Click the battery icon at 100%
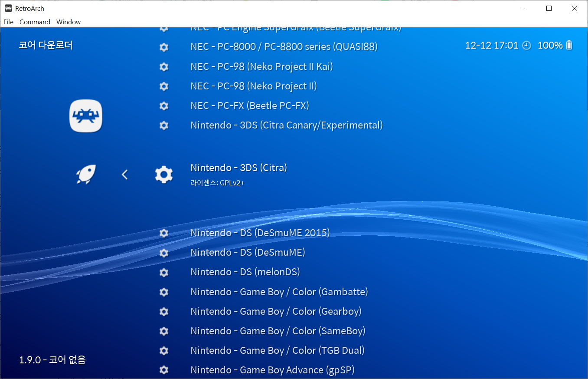Screen dimensions: 588x379 569,45
